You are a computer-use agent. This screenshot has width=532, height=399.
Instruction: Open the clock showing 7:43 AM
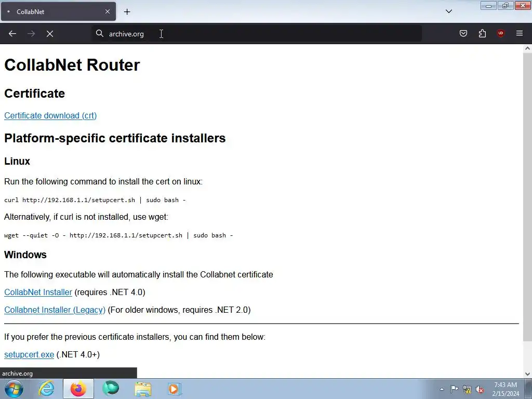click(506, 389)
